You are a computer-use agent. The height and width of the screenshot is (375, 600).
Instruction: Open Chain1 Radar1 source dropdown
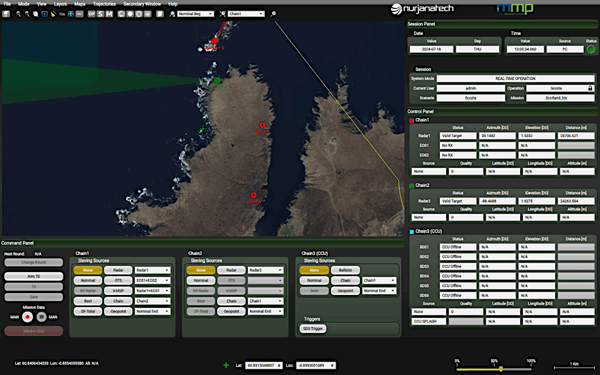pos(152,270)
